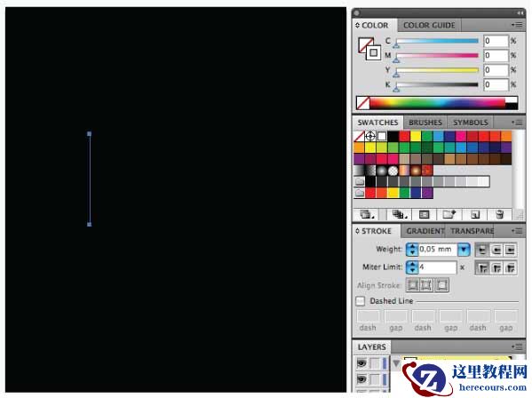Cycle the Color panel view via title arrows
Viewport: 532px width, 398px height.
pos(357,26)
